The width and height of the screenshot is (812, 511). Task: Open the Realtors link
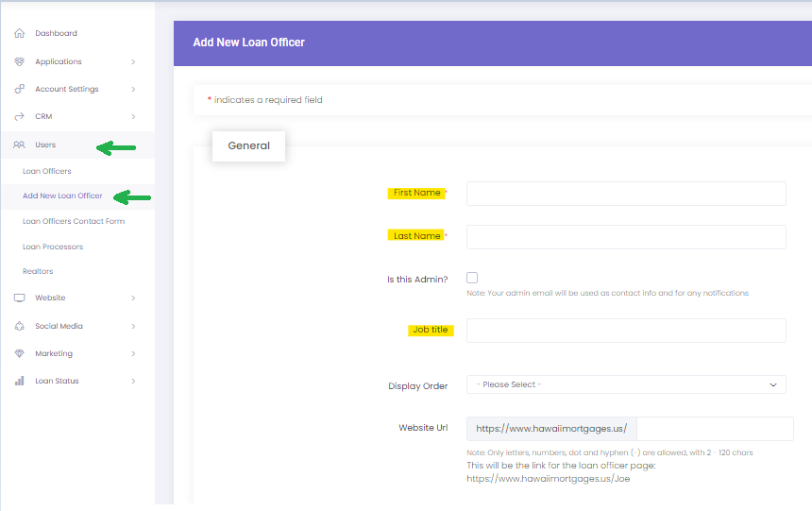click(x=38, y=272)
